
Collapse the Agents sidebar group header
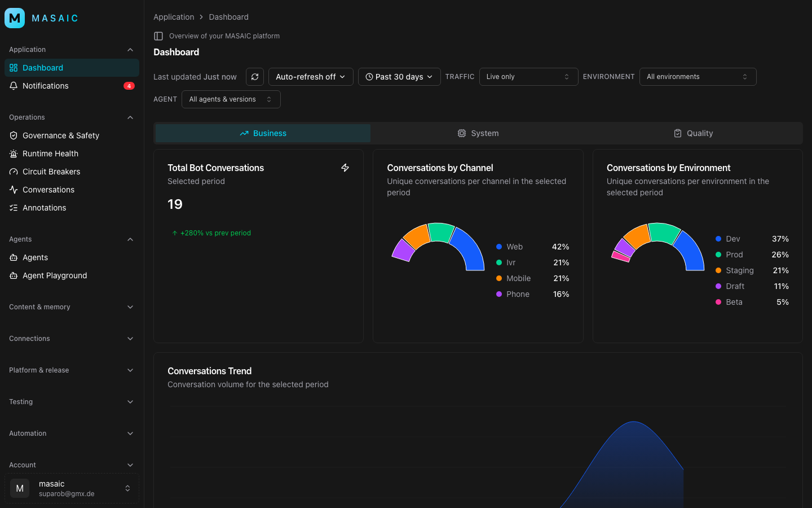[72, 239]
